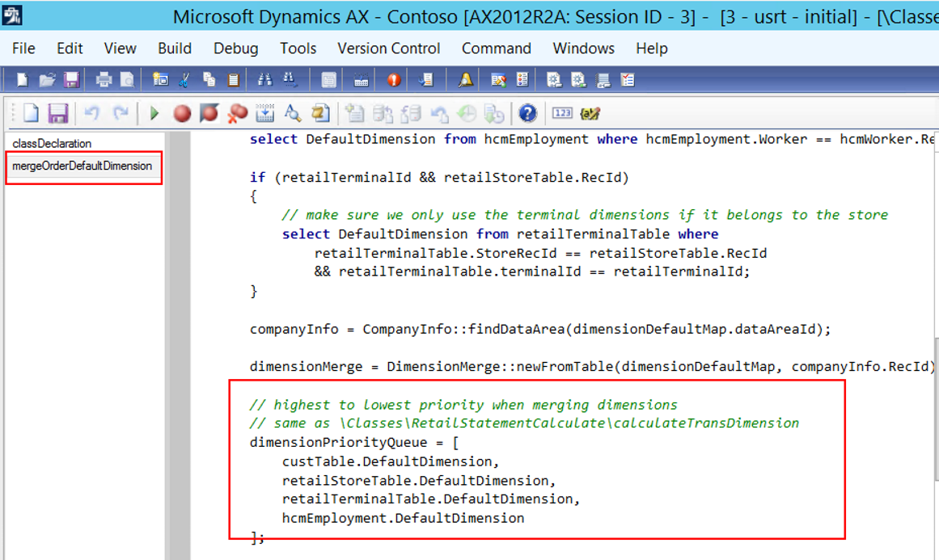Click the code line 'hcmEmployment.DefaultDimension'

(x=403, y=518)
